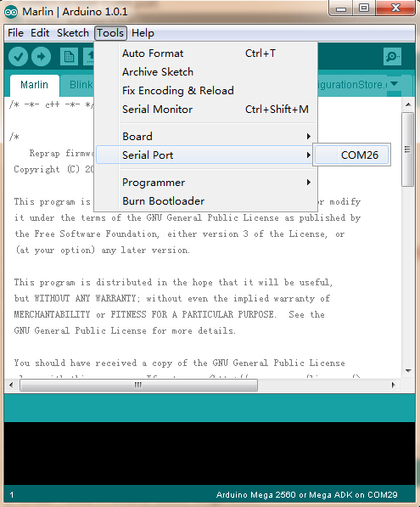Click the vertical scrollbar down arrow
Viewport: 420px width, 507px height.
coord(408,370)
